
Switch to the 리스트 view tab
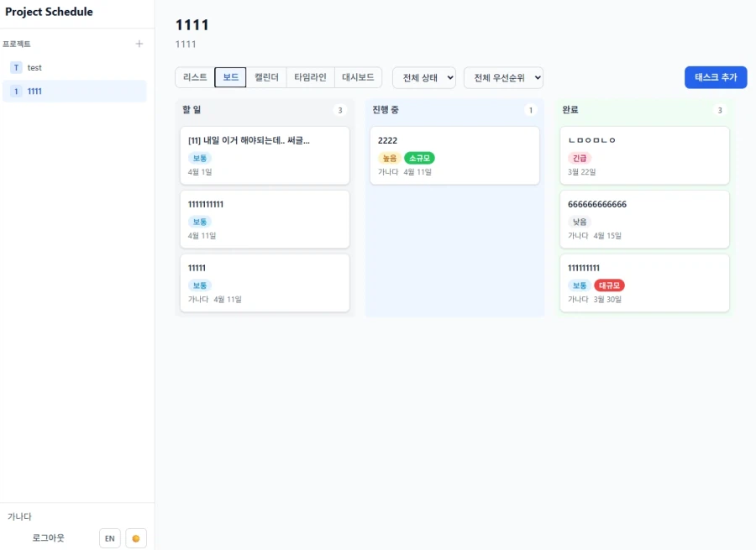coord(195,77)
